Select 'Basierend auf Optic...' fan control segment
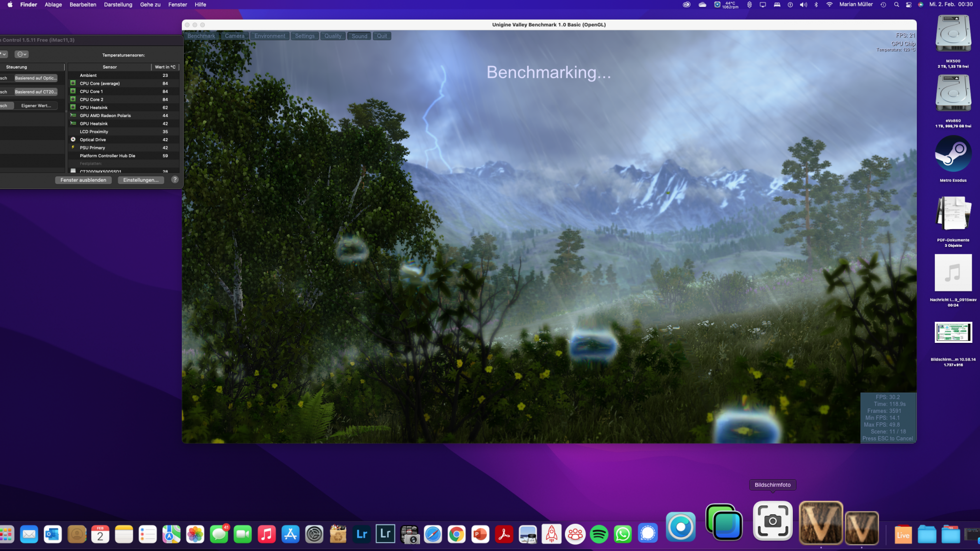Viewport: 980px width, 551px height. point(35,78)
